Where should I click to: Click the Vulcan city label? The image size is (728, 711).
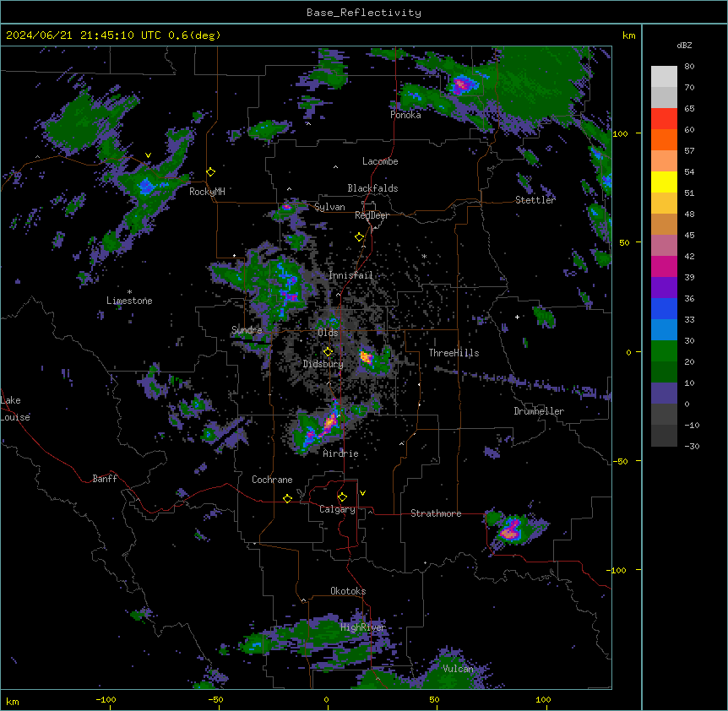pyautogui.click(x=459, y=669)
